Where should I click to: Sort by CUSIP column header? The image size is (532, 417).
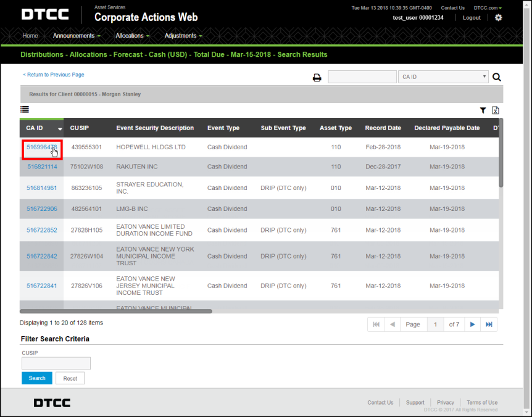(x=80, y=128)
